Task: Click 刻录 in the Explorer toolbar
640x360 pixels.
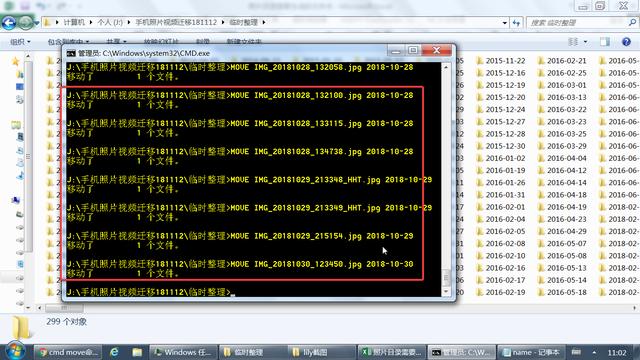Action: 202,42
